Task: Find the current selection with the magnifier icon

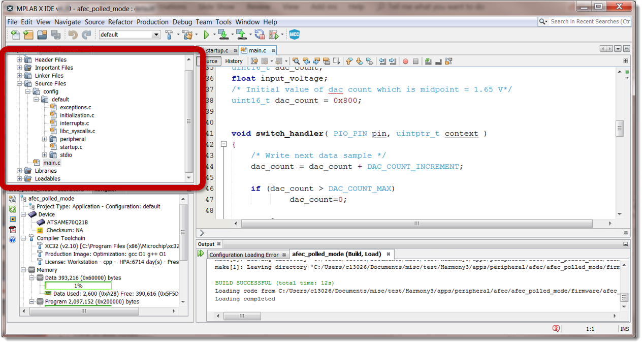Action: 296,61
